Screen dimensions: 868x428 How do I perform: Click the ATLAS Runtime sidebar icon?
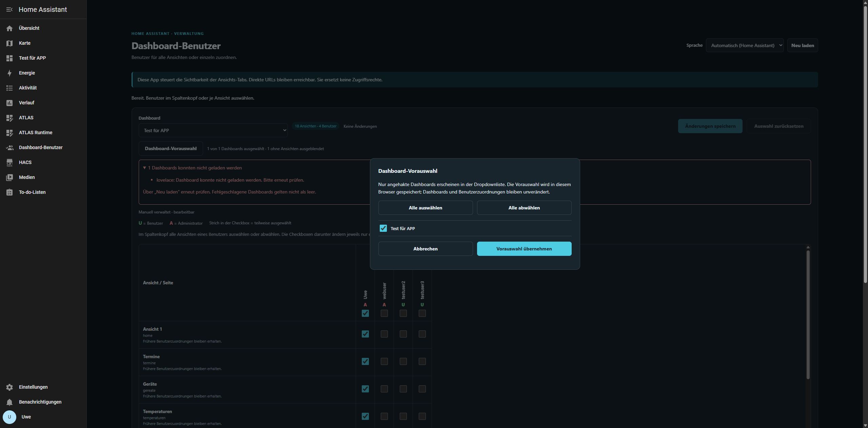coord(9,133)
